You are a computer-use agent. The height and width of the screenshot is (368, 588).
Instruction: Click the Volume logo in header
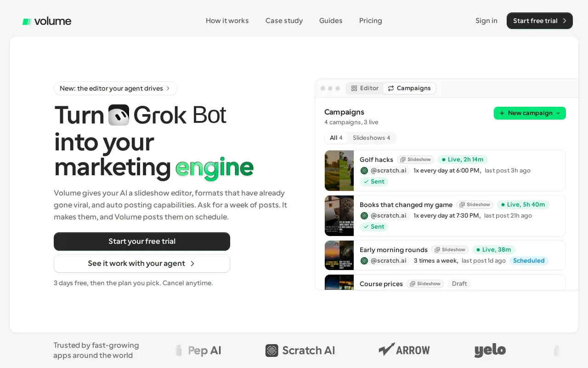coord(47,21)
